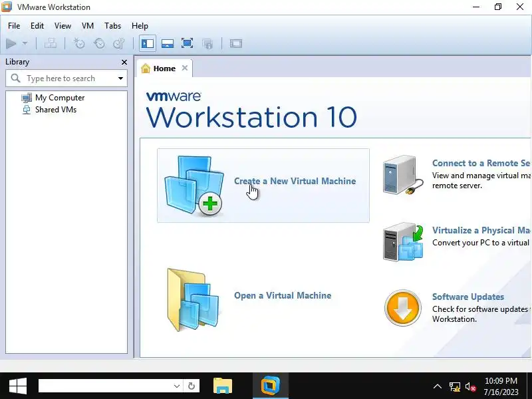Viewport: 532px width, 399px height.
Task: Open the VM menu
Action: click(x=88, y=26)
